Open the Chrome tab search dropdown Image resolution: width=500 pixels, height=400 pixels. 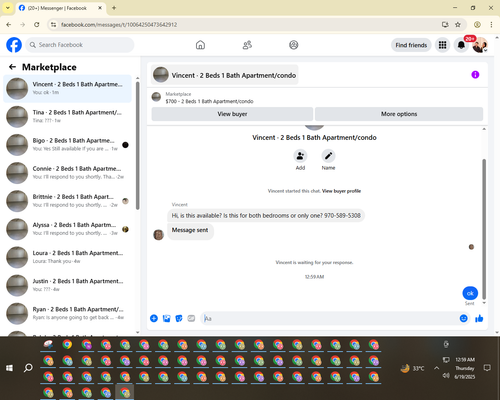coord(8,8)
